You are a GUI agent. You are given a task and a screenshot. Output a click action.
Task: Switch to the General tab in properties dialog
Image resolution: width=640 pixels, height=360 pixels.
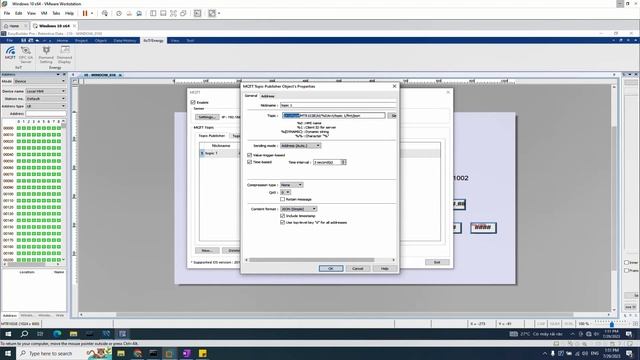[x=251, y=96]
